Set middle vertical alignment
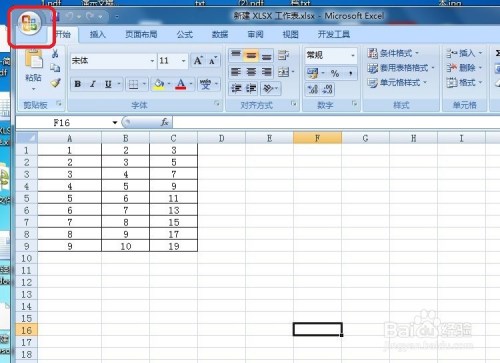This screenshot has width=500, height=363. click(251, 55)
